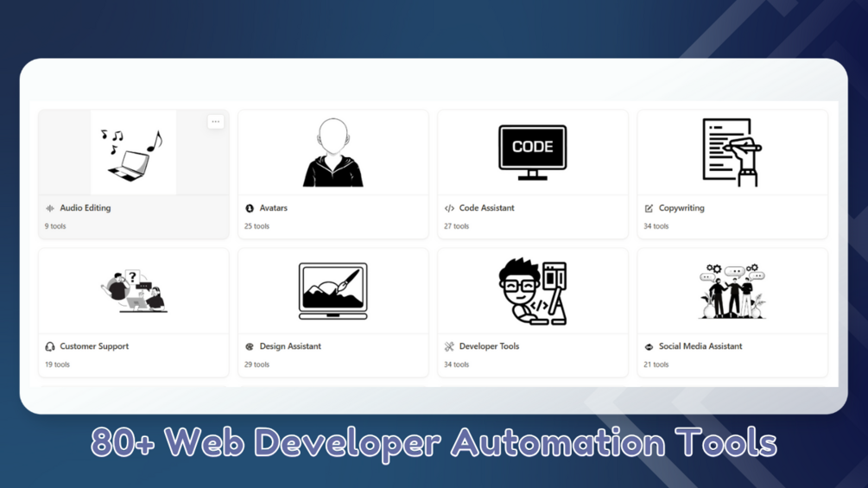Open the Developer Tools programmer thumbnail
868x488 pixels.
coord(533,291)
